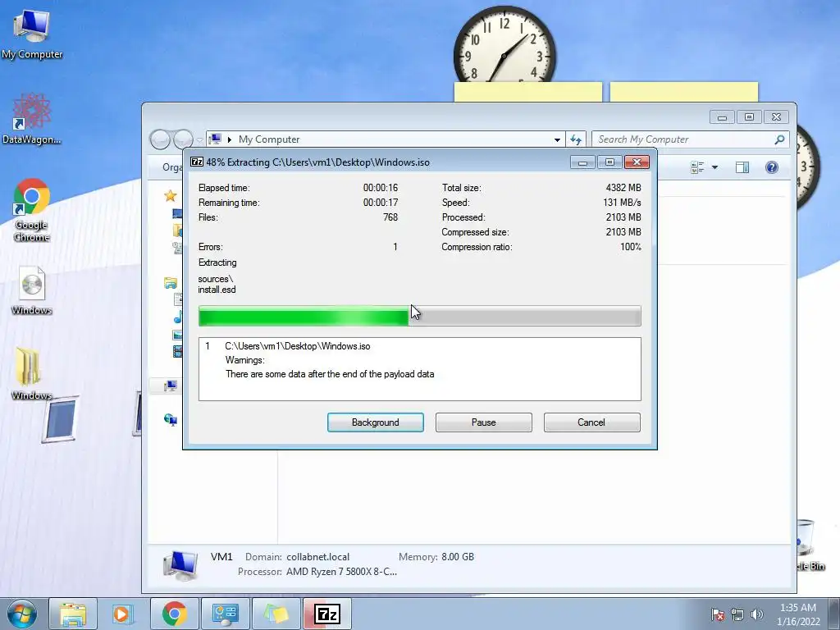Select Favorites star in navigation pane
This screenshot has width=840, height=630.
tap(171, 195)
